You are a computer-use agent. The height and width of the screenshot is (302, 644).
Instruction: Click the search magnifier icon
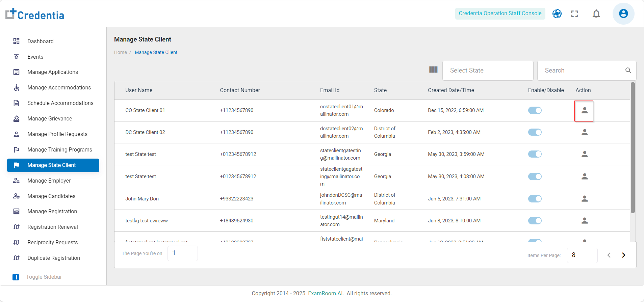pos(628,71)
